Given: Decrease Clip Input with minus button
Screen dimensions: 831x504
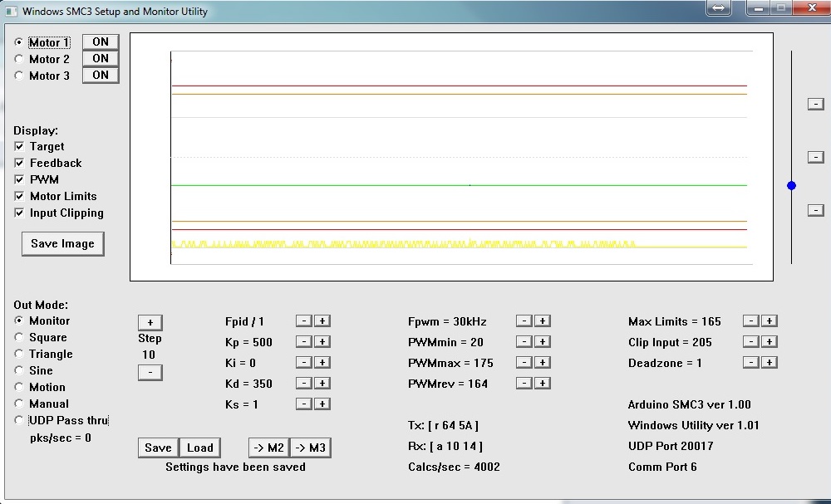Looking at the screenshot, I should 751,341.
